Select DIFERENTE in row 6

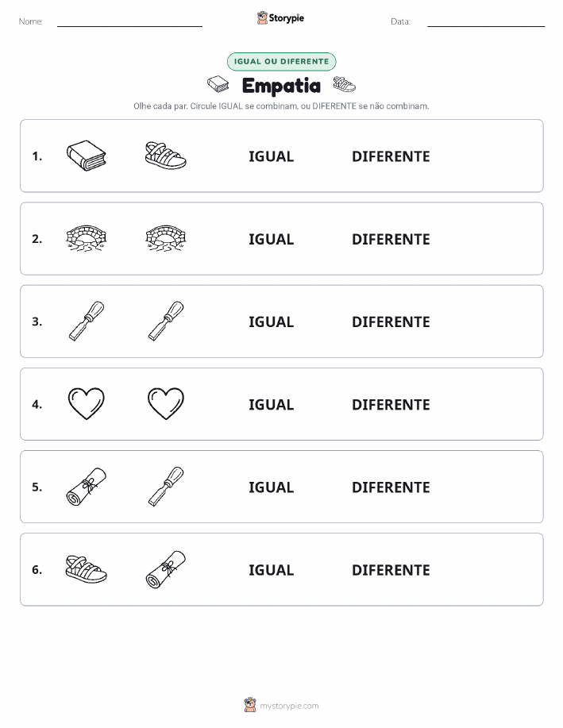click(391, 570)
